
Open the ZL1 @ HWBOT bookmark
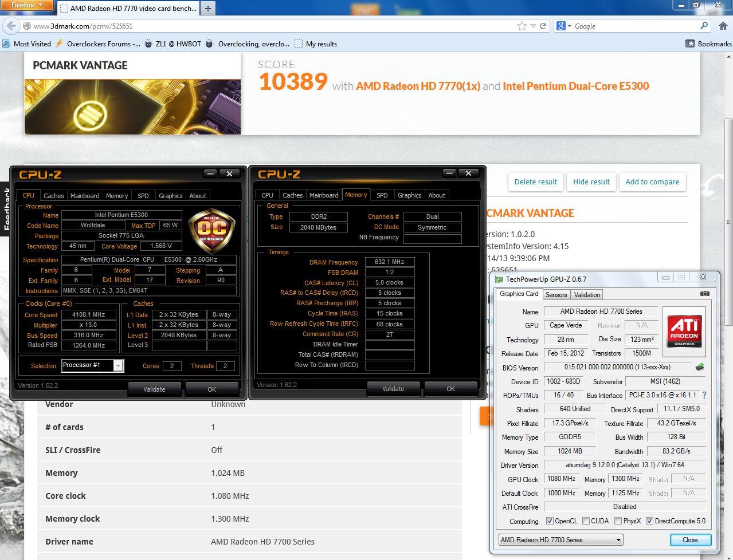click(x=173, y=44)
